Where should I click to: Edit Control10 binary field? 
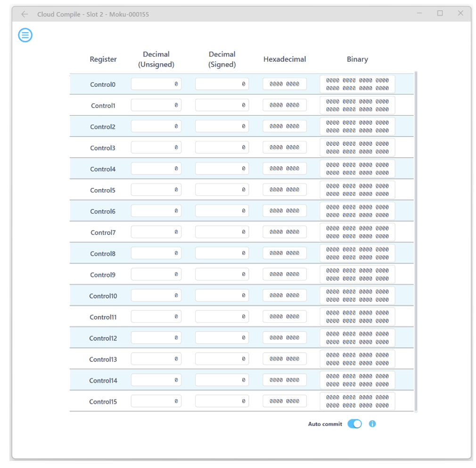tap(357, 295)
